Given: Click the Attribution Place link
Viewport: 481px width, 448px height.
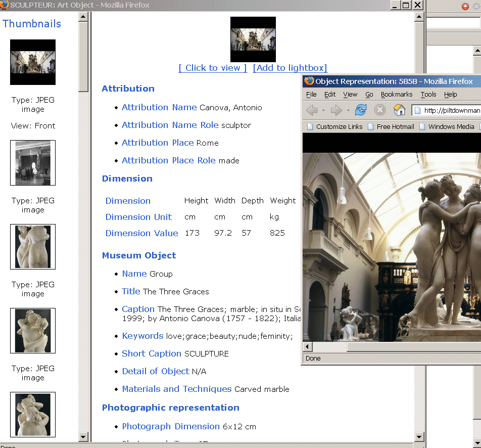Looking at the screenshot, I should [x=158, y=143].
